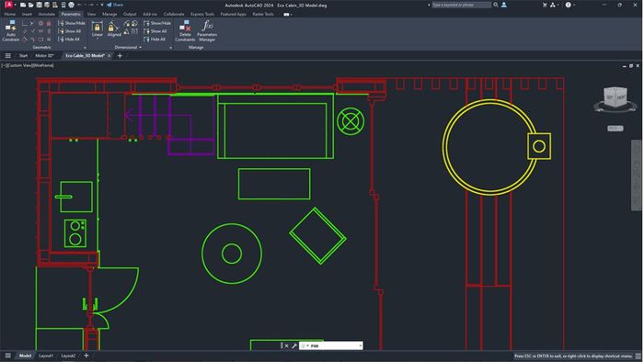Switch to the Layout2 tab
The width and height of the screenshot is (644, 362).
[x=69, y=356]
